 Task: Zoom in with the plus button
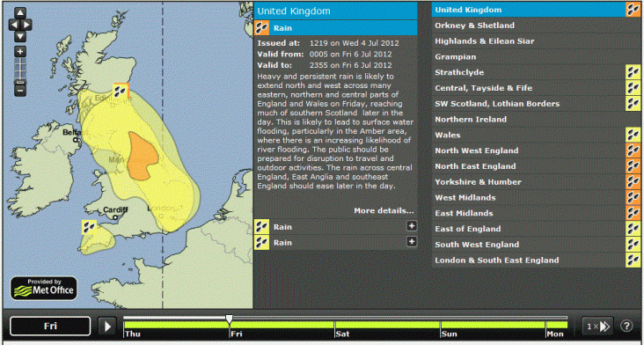[20, 52]
